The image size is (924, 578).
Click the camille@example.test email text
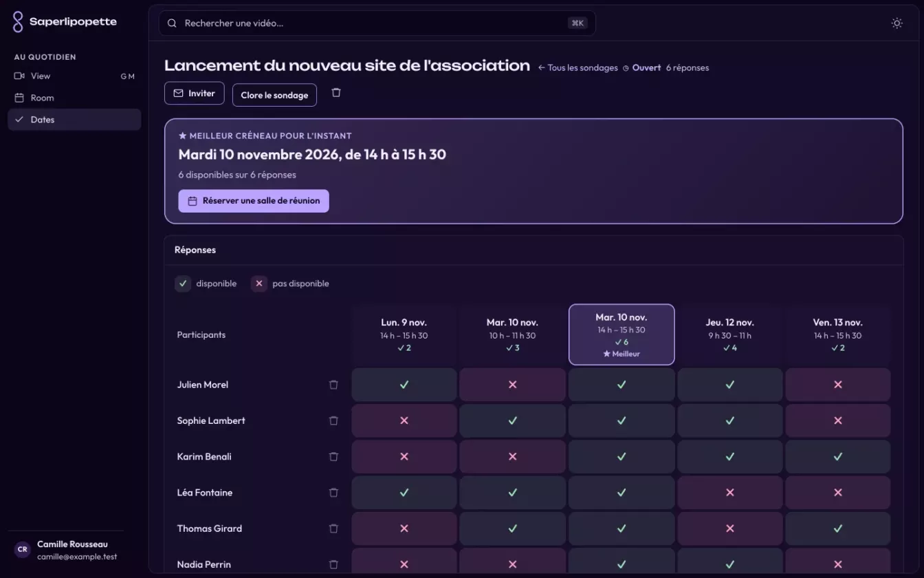77,557
